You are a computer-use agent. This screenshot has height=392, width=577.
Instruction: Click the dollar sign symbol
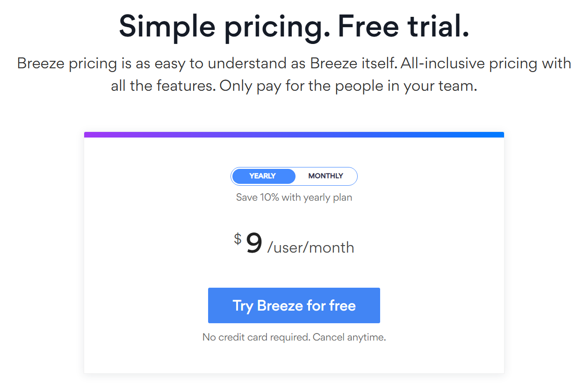[238, 240]
